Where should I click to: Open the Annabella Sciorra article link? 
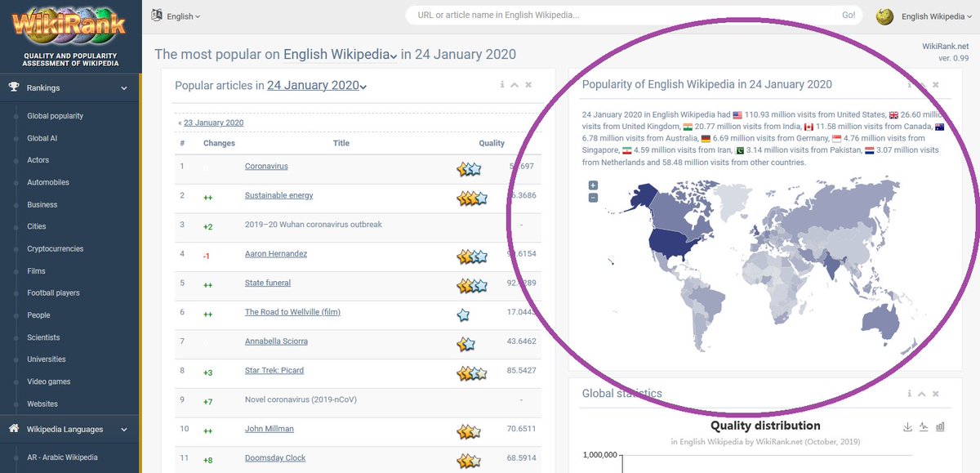[276, 341]
